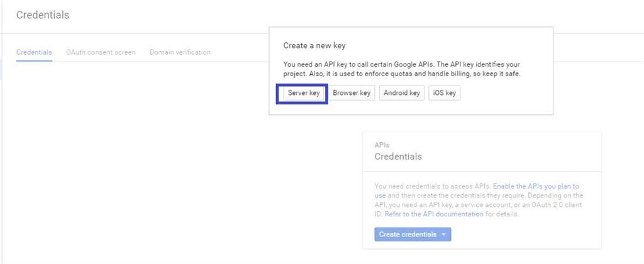The height and width of the screenshot is (264, 644).
Task: Select the Android key button
Action: click(x=401, y=93)
